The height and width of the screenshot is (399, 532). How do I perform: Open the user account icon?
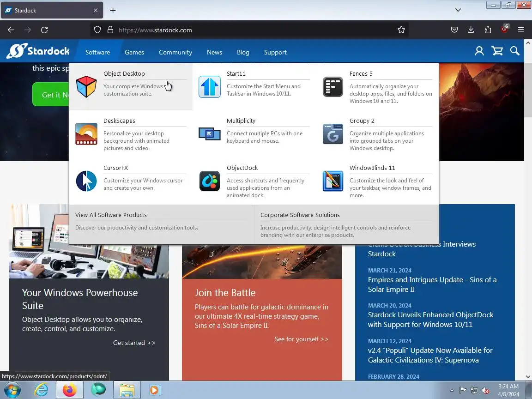[479, 51]
